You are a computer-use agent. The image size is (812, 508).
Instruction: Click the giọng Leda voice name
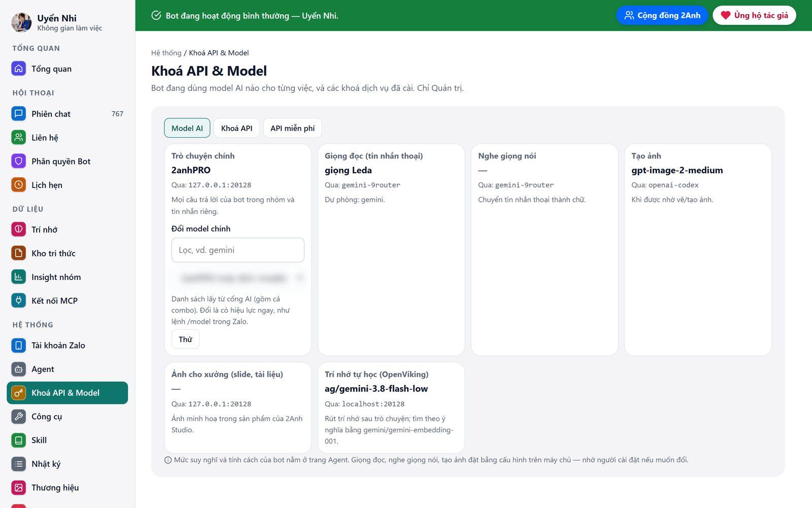(348, 170)
